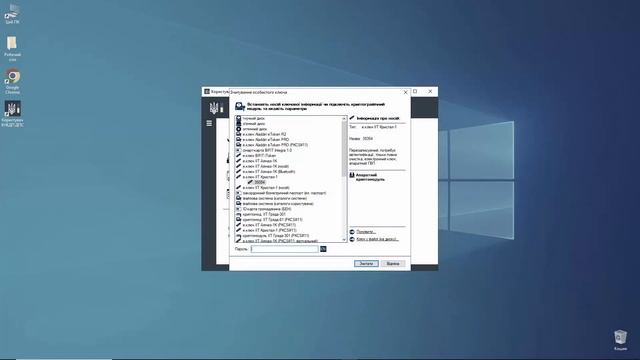Open the on-screen keyboard icon beside the password field
The width and height of the screenshot is (640, 360).
click(323, 249)
